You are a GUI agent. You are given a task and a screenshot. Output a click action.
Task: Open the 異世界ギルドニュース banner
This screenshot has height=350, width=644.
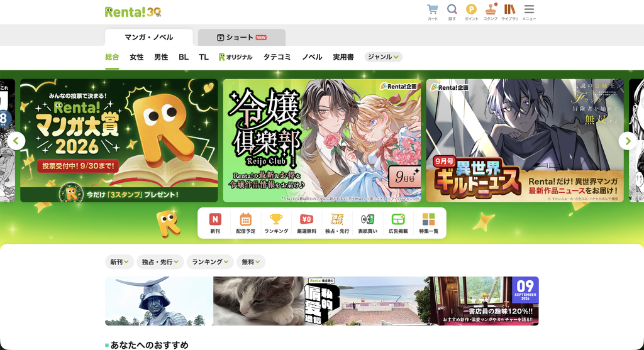(525, 141)
